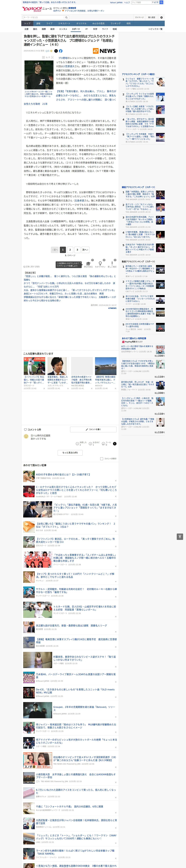186x868 pixels.
Task: Select the エンタメ category
Action: tap(63, 29)
